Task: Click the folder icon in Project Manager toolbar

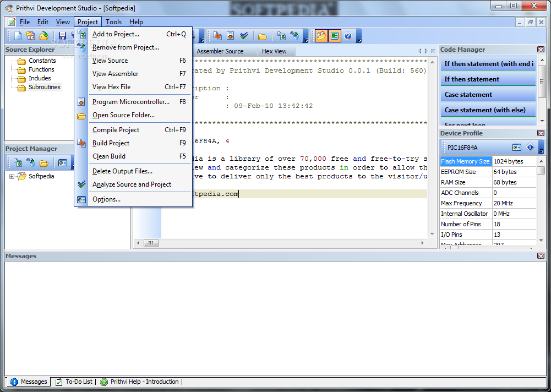Action: point(44,163)
